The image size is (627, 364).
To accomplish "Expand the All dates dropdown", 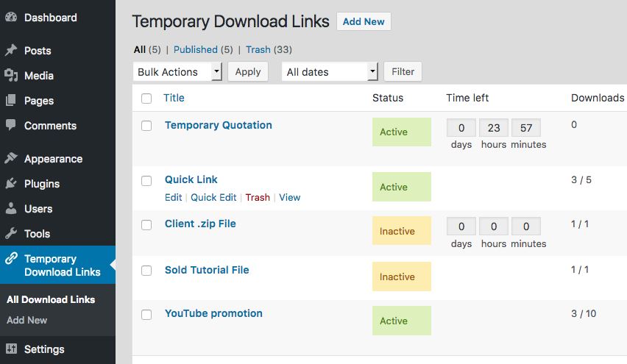I will (x=330, y=71).
